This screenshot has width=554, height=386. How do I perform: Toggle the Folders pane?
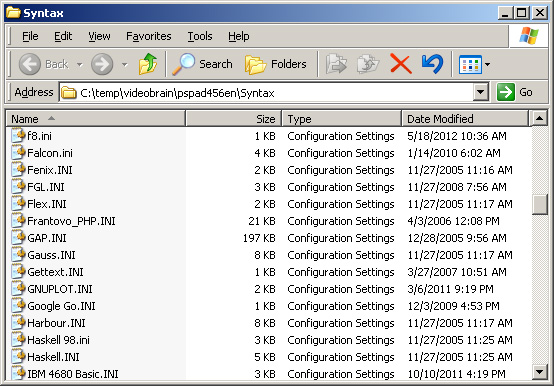point(276,64)
